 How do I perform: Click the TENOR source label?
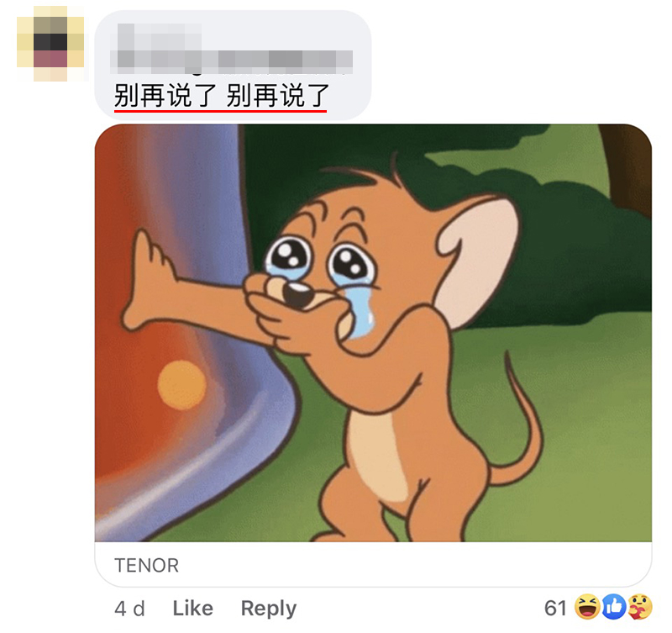pyautogui.click(x=146, y=565)
